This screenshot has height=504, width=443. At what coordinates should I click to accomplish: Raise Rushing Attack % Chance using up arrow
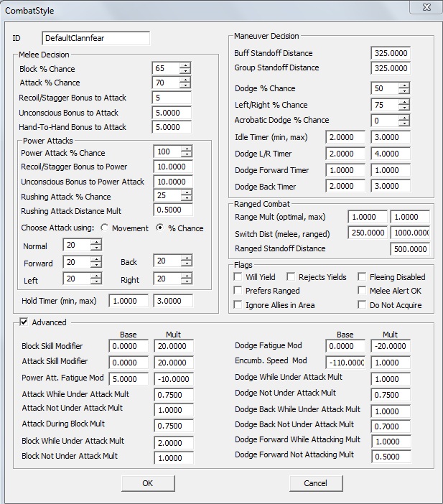click(x=187, y=192)
